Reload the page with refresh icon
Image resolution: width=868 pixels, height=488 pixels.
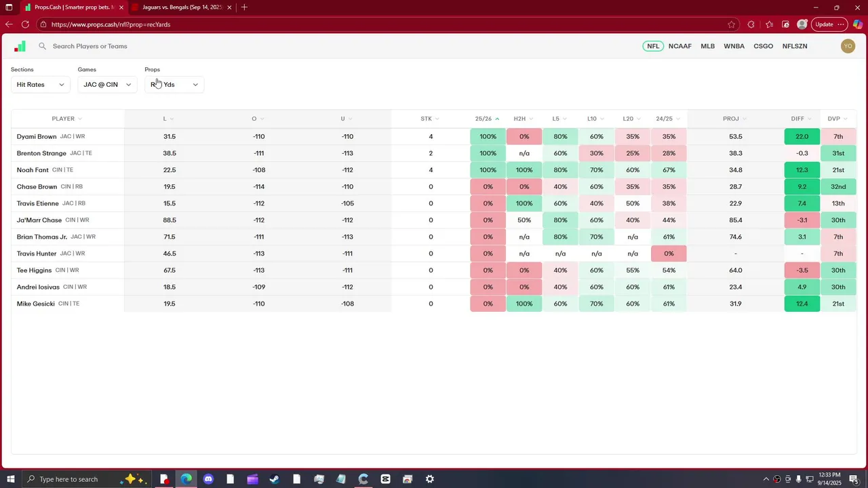25,24
